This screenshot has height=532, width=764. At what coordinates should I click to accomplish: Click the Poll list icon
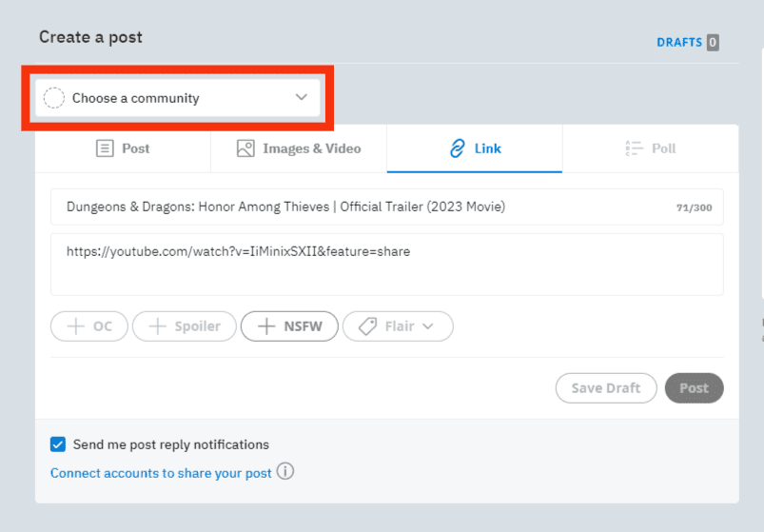(634, 148)
